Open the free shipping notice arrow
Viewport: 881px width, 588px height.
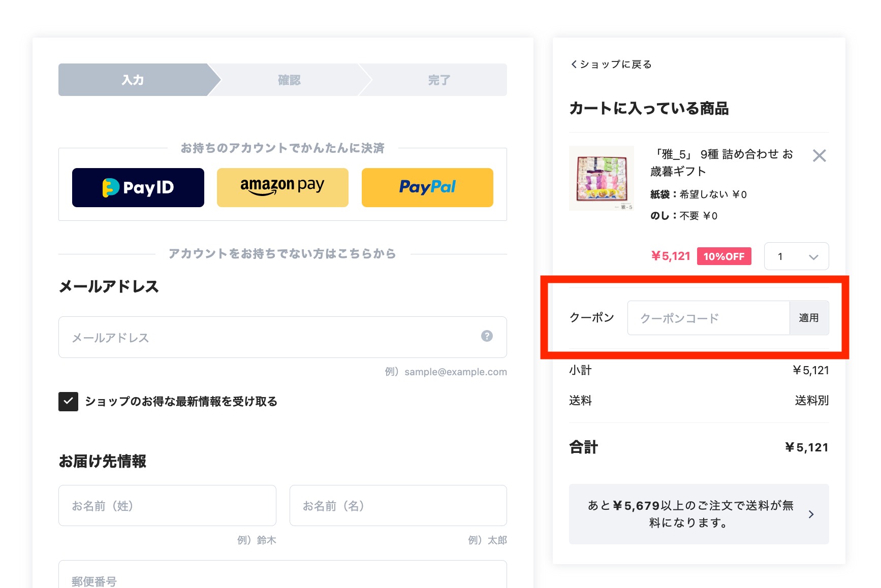coord(811,514)
